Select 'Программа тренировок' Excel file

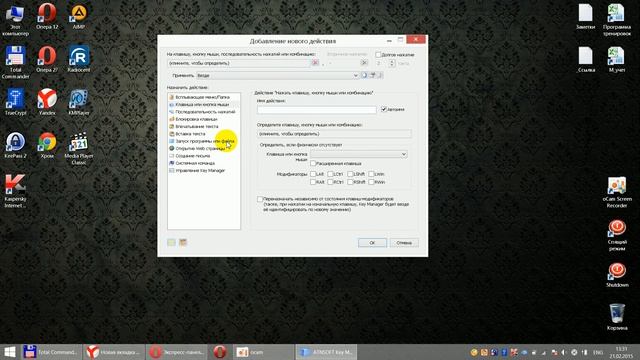pos(617,20)
